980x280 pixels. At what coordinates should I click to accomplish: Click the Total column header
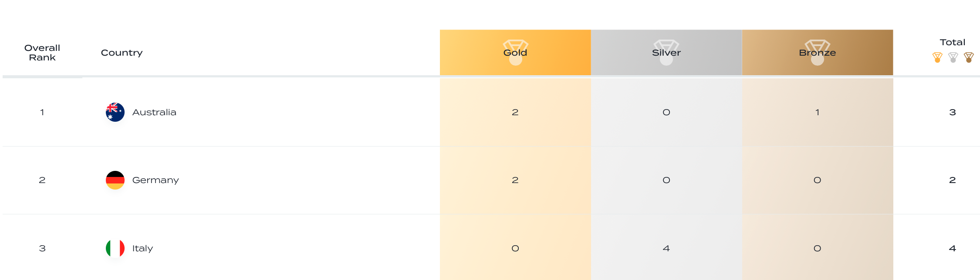[953, 42]
